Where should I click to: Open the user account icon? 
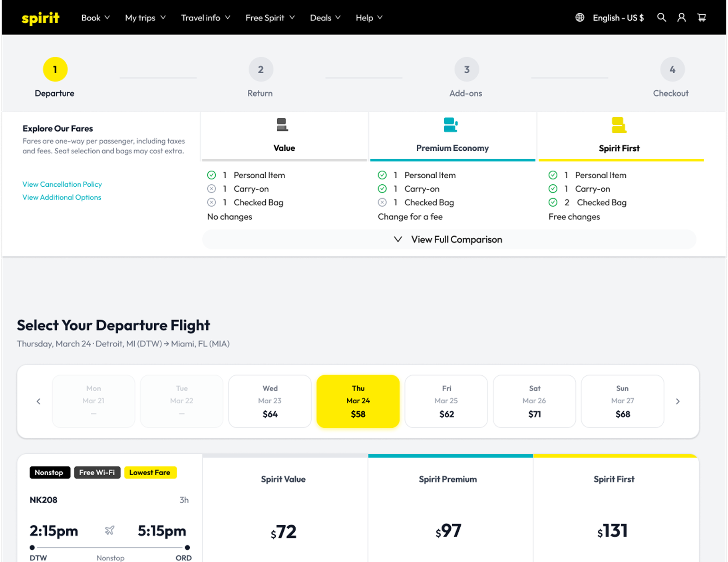coord(682,18)
